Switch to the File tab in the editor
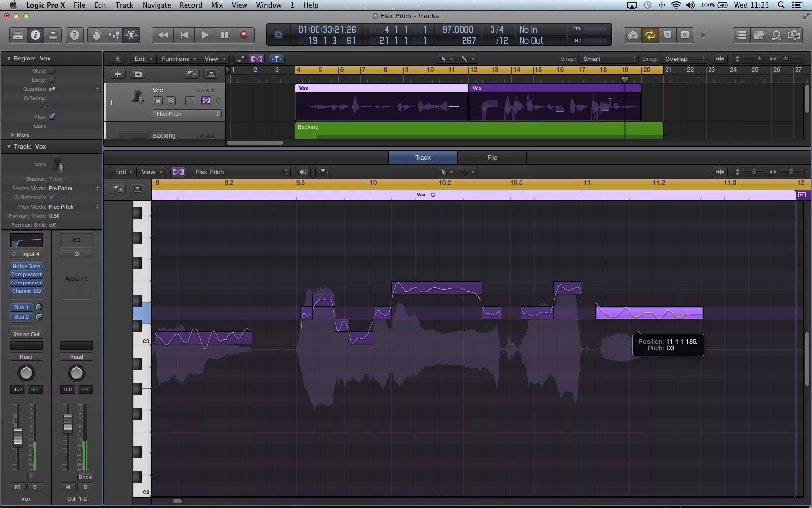This screenshot has height=508, width=812. 492,157
